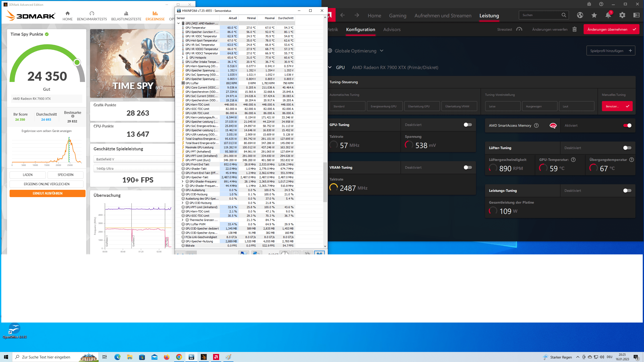The height and width of the screenshot is (362, 644).
Task: Click the HWiNFO reset clock icon
Action: [285, 253]
